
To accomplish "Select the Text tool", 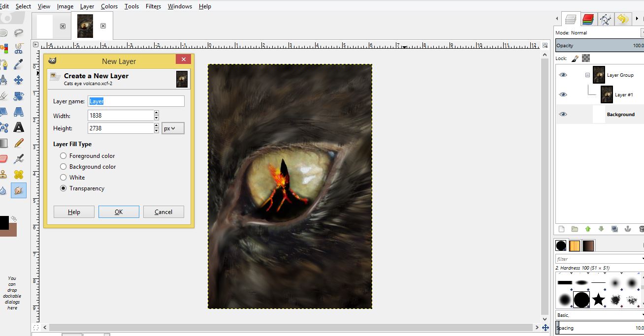I will (x=18, y=127).
